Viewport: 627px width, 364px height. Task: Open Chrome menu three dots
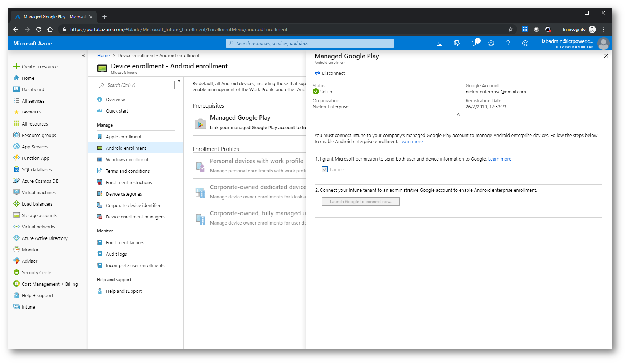coord(604,29)
